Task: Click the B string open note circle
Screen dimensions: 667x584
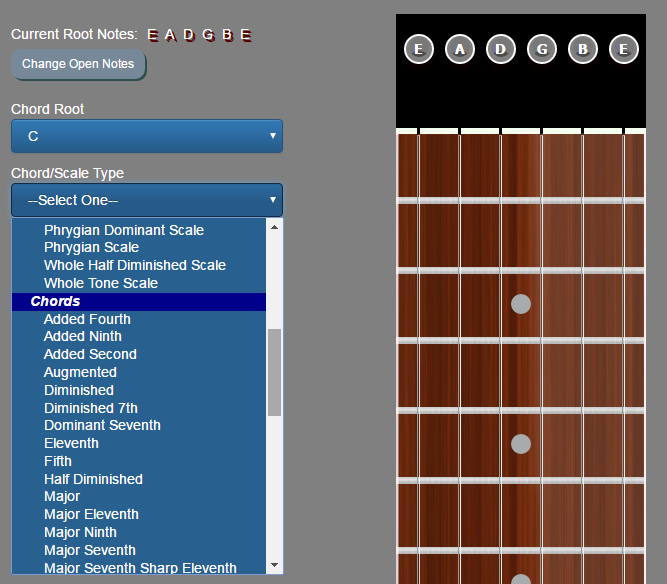Action: click(x=583, y=49)
